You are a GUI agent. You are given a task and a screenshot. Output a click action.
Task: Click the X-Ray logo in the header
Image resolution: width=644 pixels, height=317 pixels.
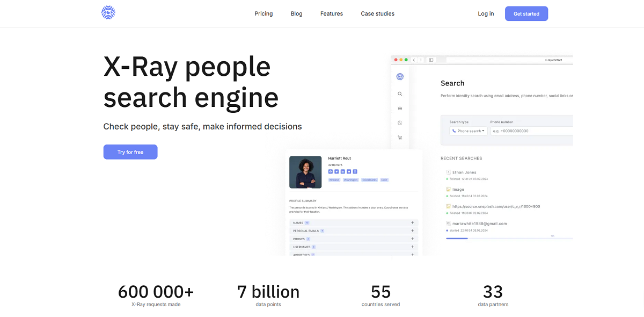(108, 13)
